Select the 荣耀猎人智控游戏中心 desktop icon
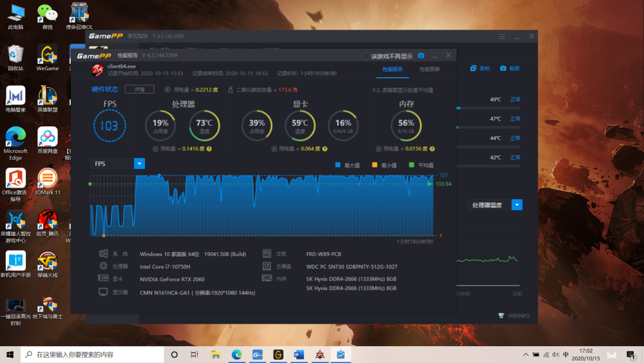 (15, 226)
